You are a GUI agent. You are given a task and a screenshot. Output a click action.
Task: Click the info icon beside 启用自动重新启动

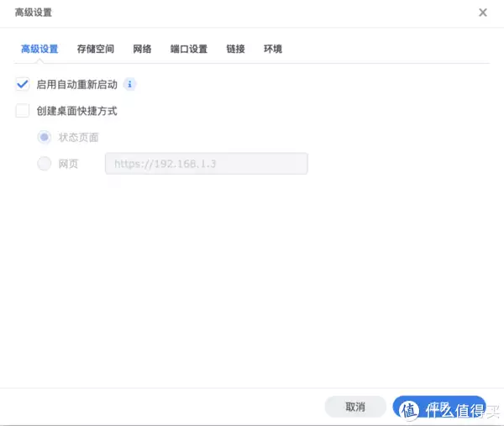point(130,84)
